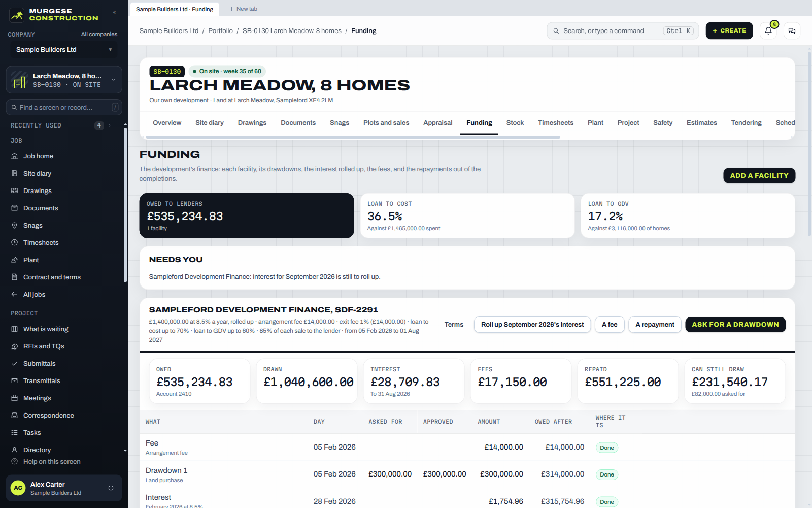Viewport: 812px width, 508px height.
Task: Click the Documents icon in the sidebar
Action: pos(14,208)
